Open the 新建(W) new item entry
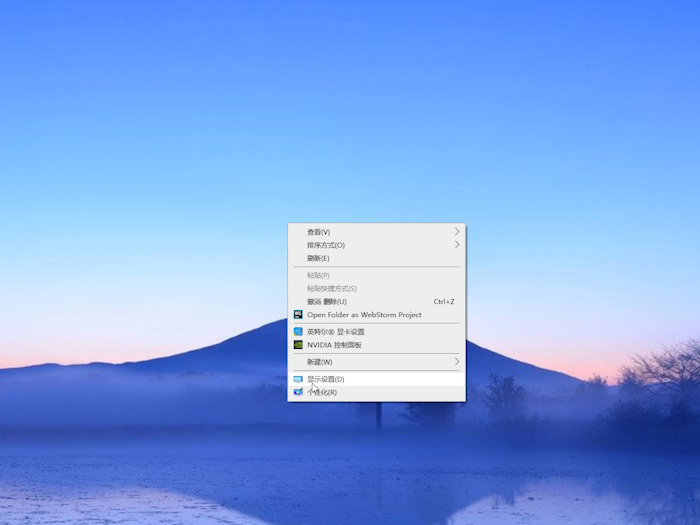Screen dimensions: 700x525 [x=320, y=362]
